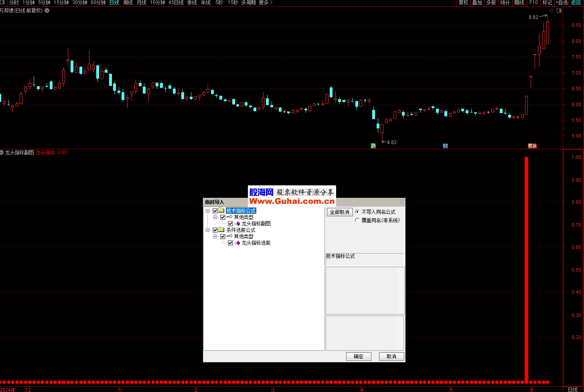Click 确定 to confirm import
Viewport: 584px width, 392px height.
pyautogui.click(x=359, y=356)
